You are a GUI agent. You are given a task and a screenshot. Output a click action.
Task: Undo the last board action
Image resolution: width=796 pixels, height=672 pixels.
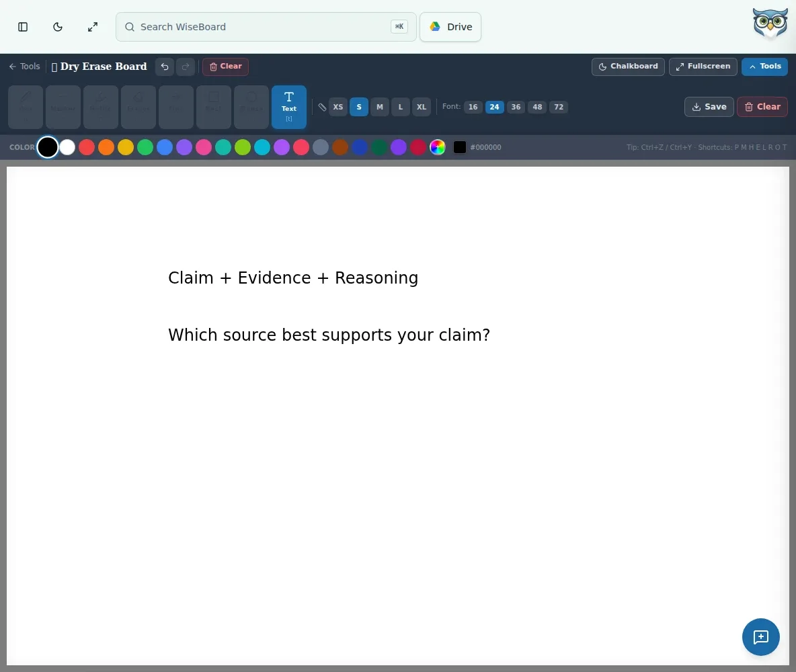(165, 67)
